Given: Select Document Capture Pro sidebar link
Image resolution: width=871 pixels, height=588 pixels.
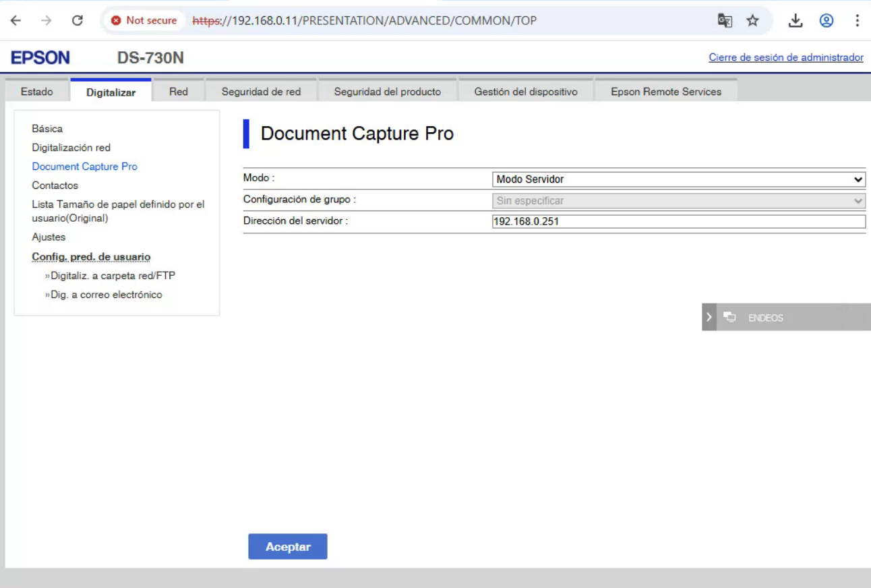Looking at the screenshot, I should click(x=85, y=166).
